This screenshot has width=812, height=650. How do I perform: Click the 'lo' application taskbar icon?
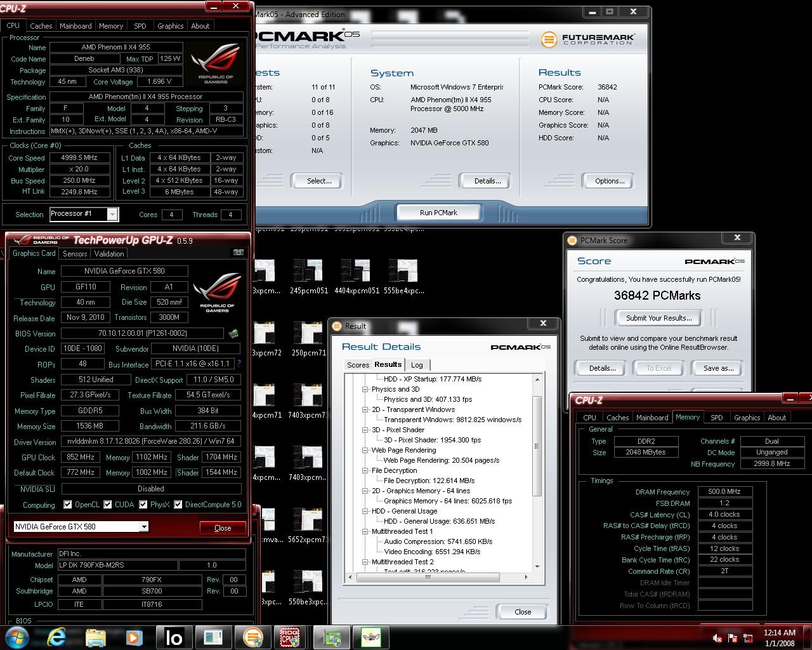(x=174, y=637)
